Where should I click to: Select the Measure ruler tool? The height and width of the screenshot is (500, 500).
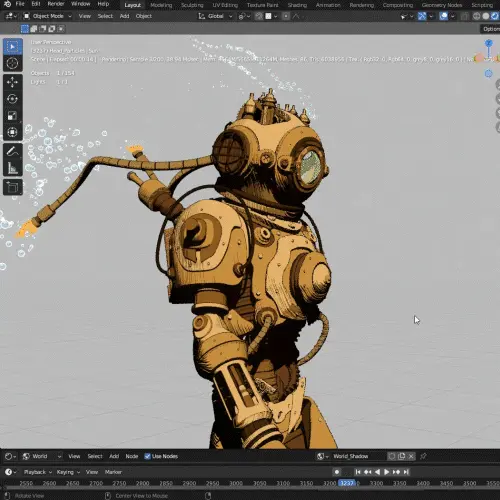pyautogui.click(x=13, y=168)
